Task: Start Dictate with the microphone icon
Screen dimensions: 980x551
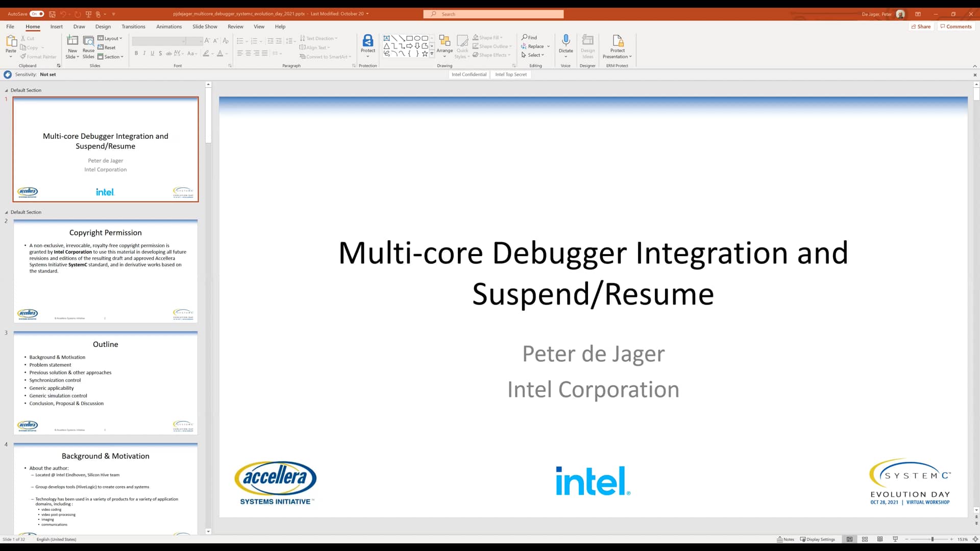Action: tap(566, 40)
